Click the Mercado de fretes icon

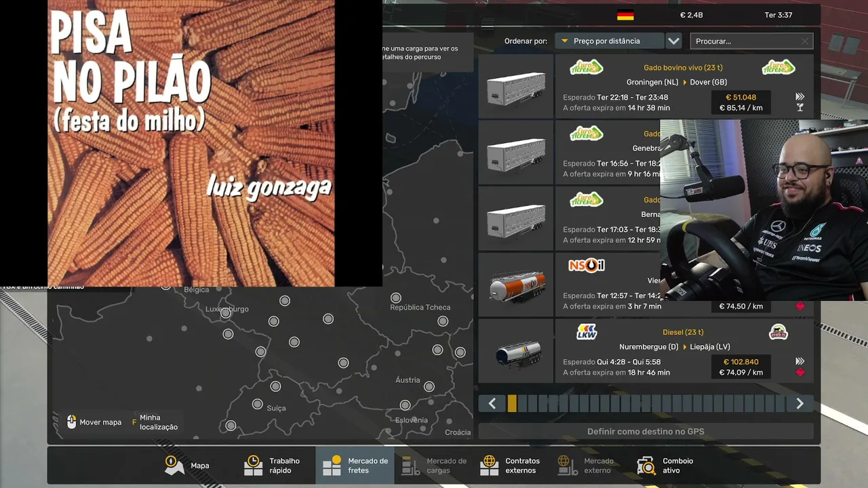[x=332, y=466]
